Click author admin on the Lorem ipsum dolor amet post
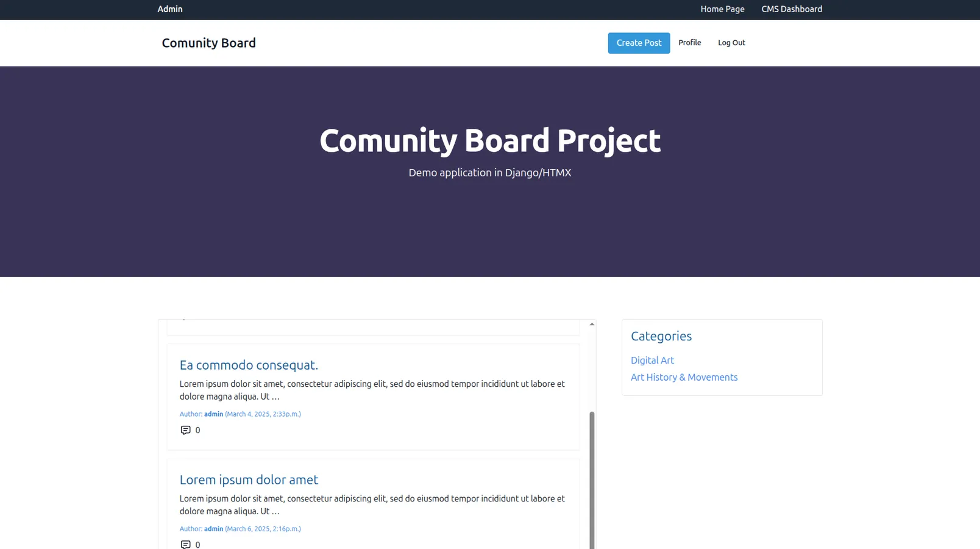This screenshot has width=980, height=549. pyautogui.click(x=213, y=529)
